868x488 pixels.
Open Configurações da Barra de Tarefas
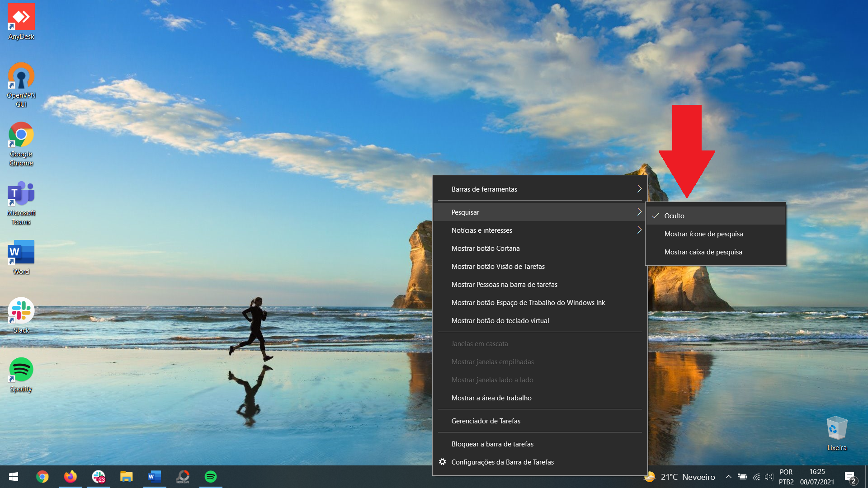point(540,462)
